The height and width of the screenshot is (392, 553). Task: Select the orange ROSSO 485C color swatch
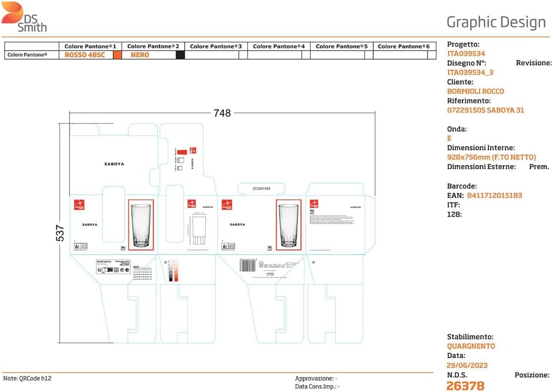click(117, 55)
